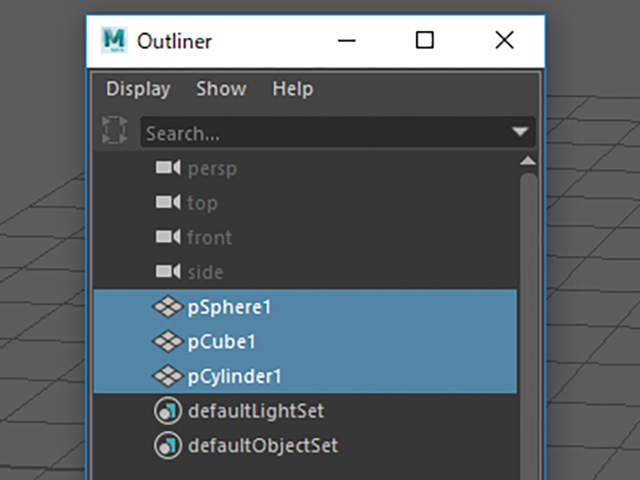Maximize the Outliner window
This screenshot has width=640, height=480.
pos(424,40)
